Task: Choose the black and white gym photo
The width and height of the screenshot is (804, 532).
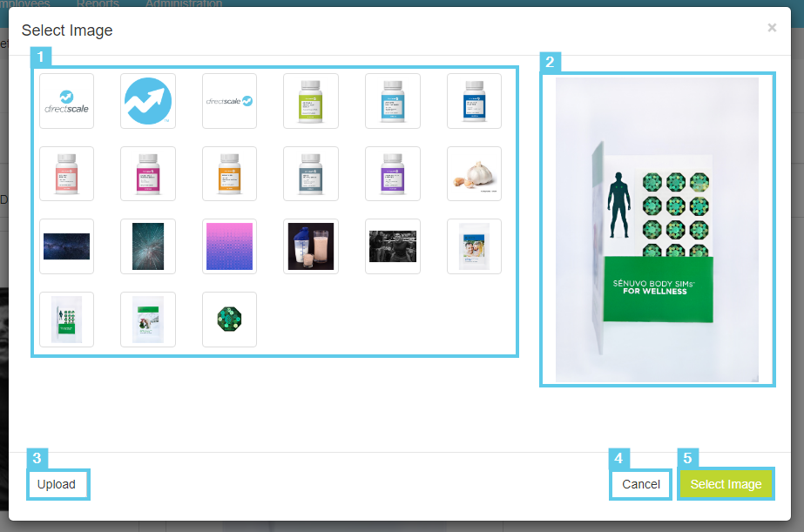Action: [392, 246]
